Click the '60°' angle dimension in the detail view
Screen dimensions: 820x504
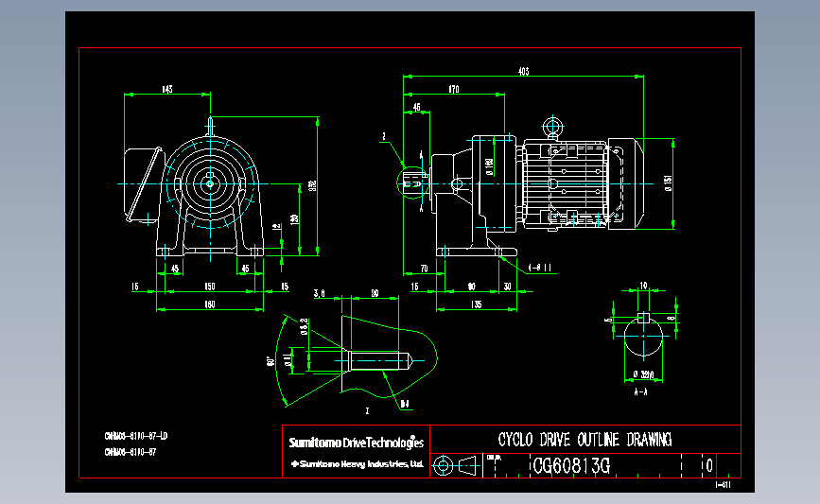coord(270,361)
